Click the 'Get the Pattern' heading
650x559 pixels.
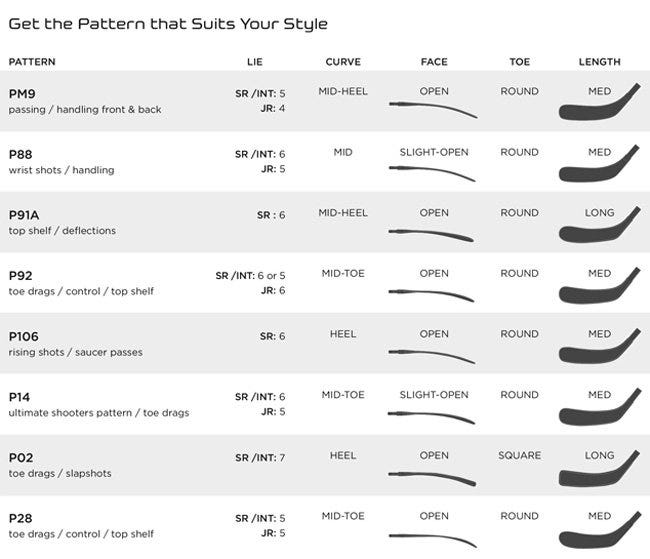pyautogui.click(x=168, y=23)
